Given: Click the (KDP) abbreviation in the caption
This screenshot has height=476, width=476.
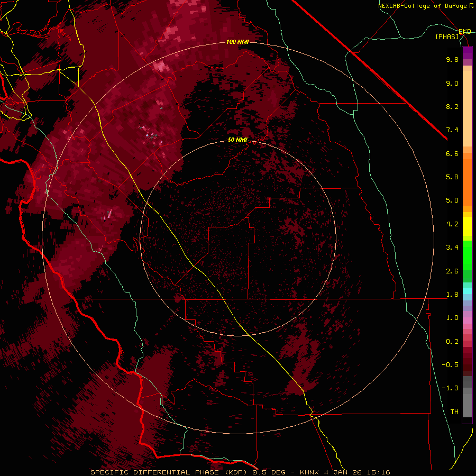Looking at the screenshot, I should click(x=237, y=472).
